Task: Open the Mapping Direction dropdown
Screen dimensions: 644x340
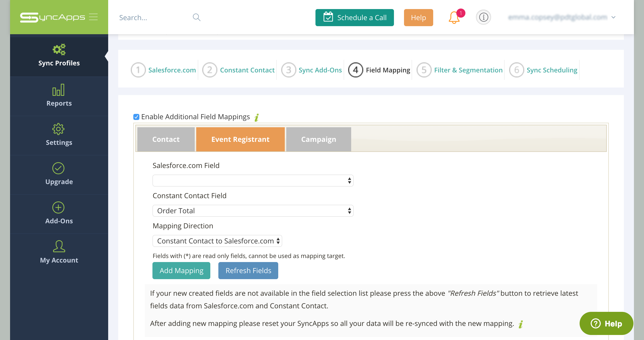Action: click(x=217, y=241)
